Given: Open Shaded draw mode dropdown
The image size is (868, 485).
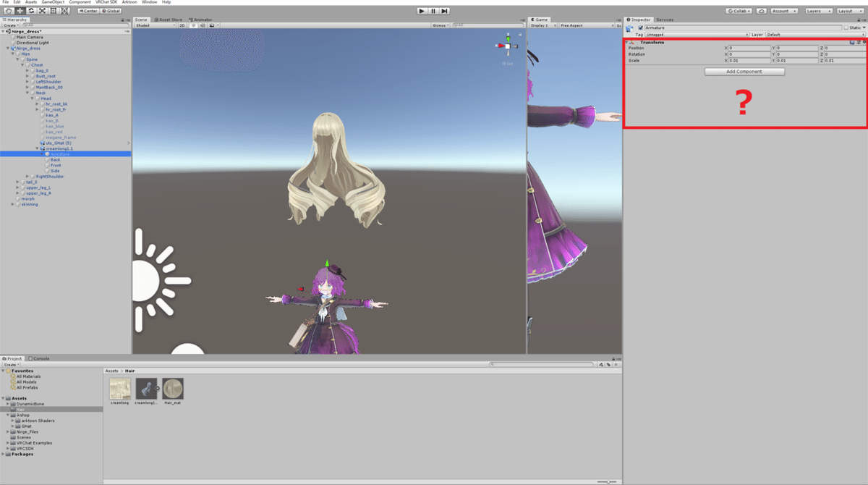Looking at the screenshot, I should [x=155, y=25].
